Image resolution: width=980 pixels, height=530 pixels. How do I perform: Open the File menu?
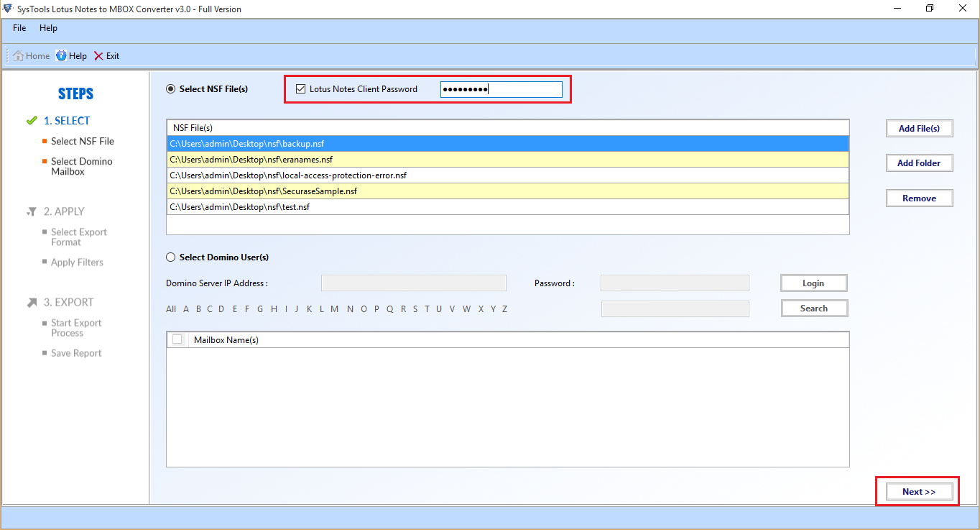19,28
